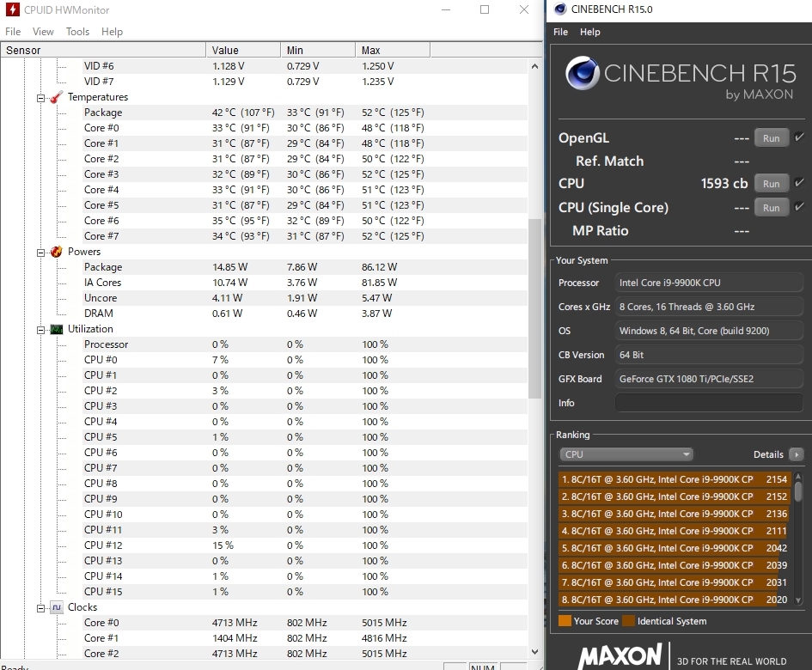
Task: Click HWMonitor scrollbar up arrow
Action: tap(535, 66)
